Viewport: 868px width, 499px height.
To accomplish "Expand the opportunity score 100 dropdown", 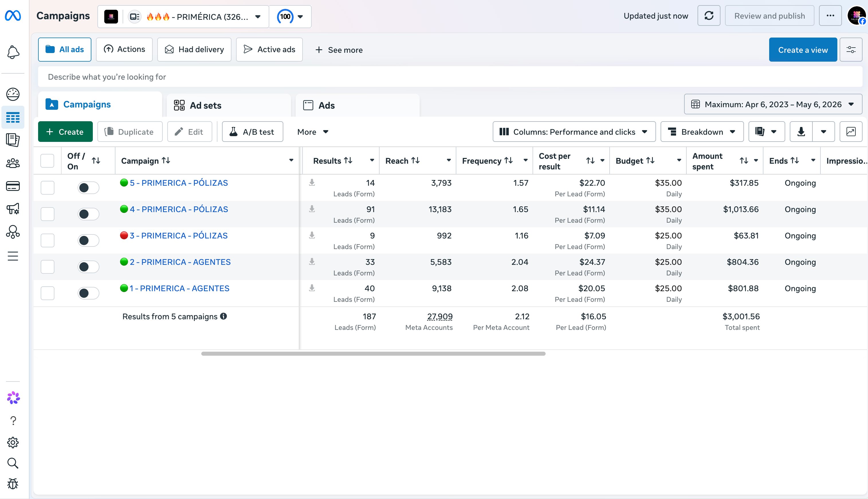I will [290, 16].
